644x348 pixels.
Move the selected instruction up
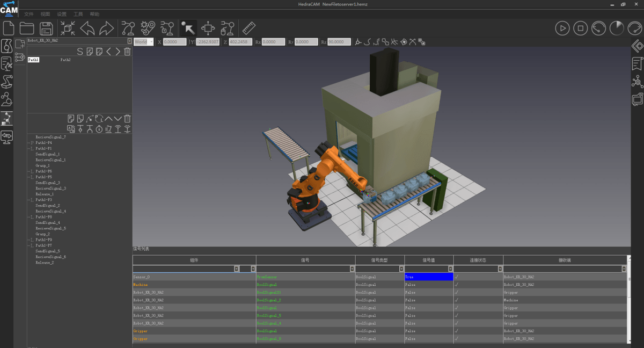108,119
